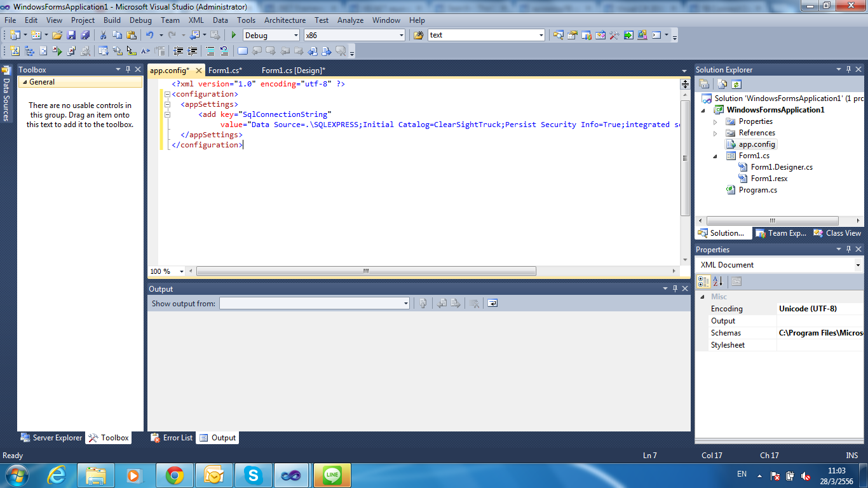This screenshot has height=488, width=868.
Task: Select Program.cs in Solution Explorer
Action: click(x=757, y=190)
